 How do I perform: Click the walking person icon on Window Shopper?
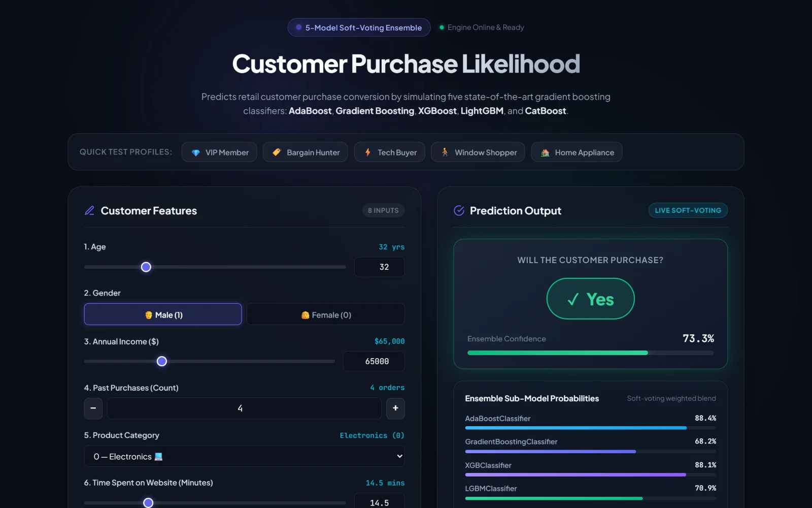445,152
